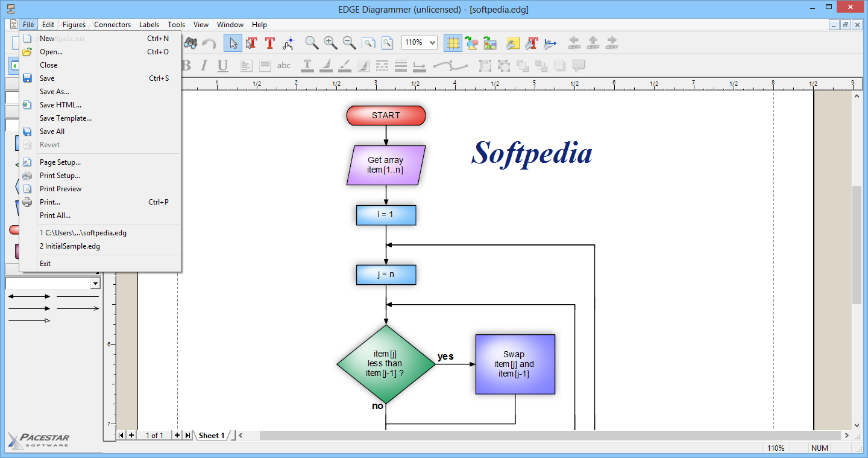Open recent file softpedia.edg
868x458 pixels.
point(100,233)
